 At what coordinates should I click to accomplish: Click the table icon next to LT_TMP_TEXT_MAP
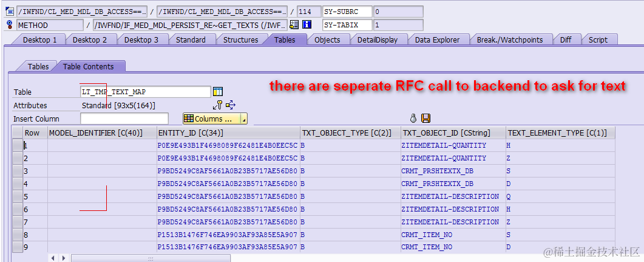[x=218, y=92]
